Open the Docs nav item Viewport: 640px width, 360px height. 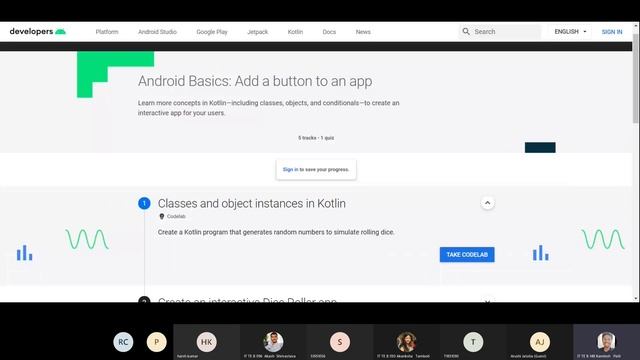point(329,32)
